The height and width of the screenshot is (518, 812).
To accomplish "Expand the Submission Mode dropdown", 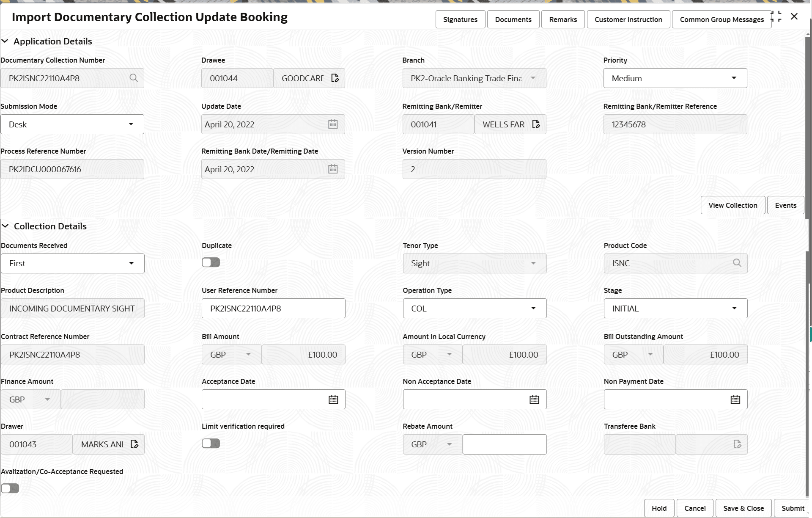I will (x=72, y=124).
